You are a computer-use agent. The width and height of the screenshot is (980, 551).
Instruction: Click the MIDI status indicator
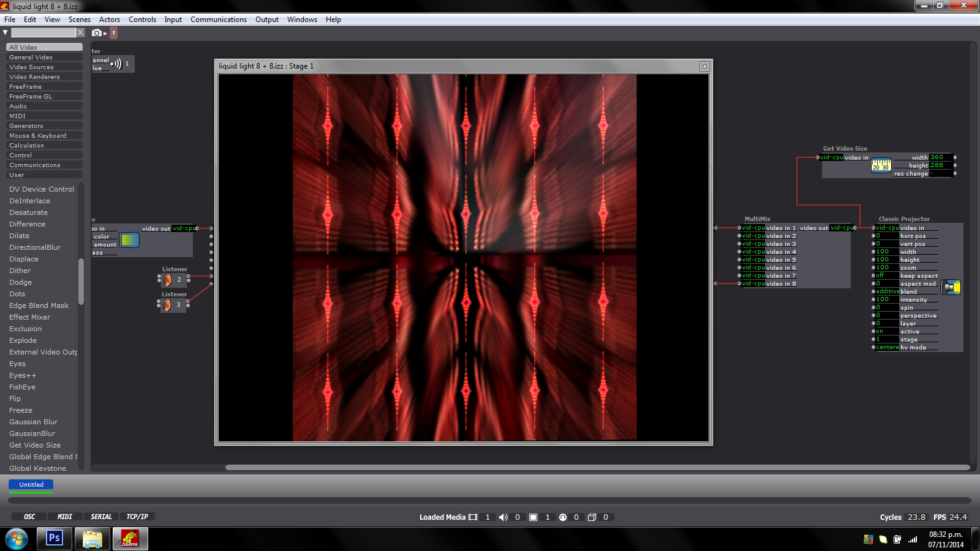[x=65, y=517]
